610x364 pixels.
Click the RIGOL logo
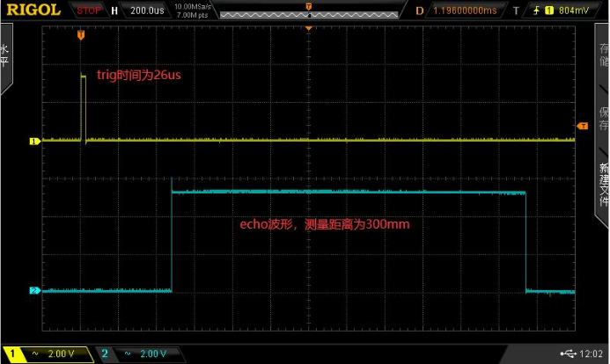coord(33,10)
